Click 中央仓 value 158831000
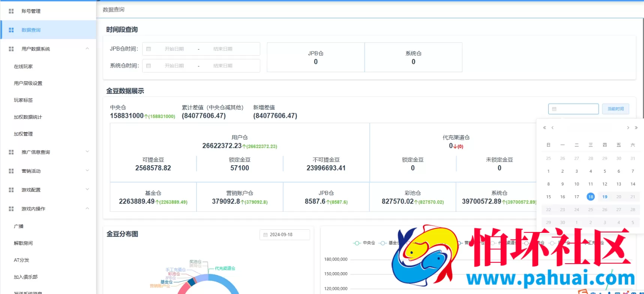The image size is (644, 294). [x=127, y=116]
